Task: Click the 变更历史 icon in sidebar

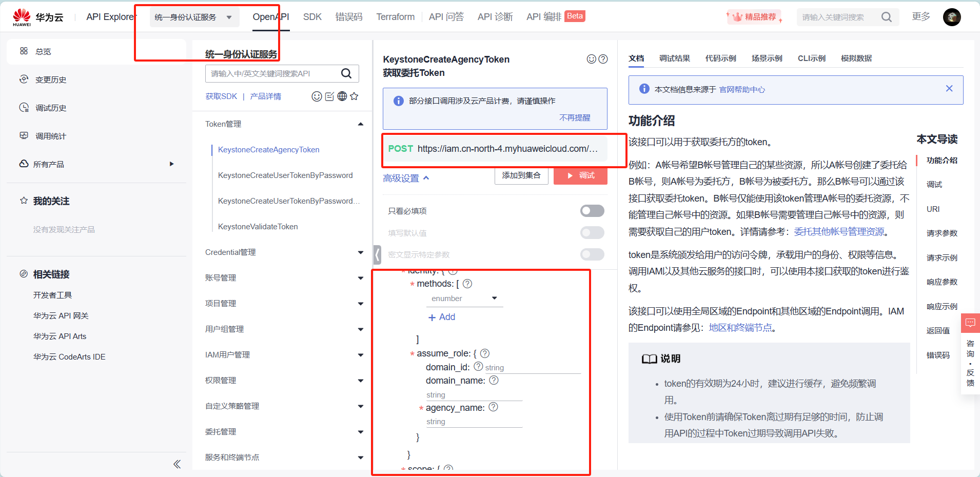Action: point(24,79)
